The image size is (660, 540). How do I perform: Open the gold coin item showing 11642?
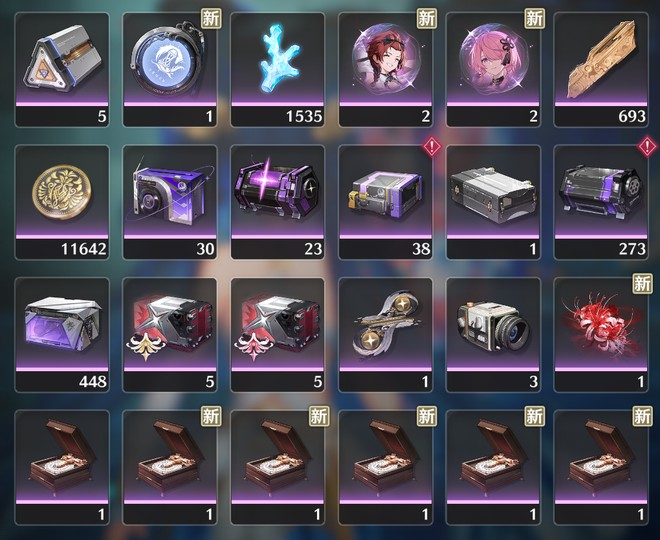(62, 202)
